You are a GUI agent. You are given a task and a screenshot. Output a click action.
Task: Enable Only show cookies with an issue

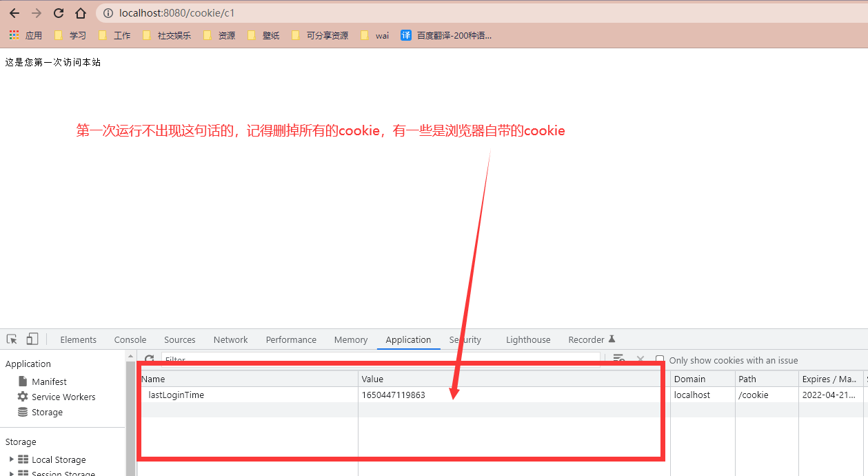tap(660, 360)
